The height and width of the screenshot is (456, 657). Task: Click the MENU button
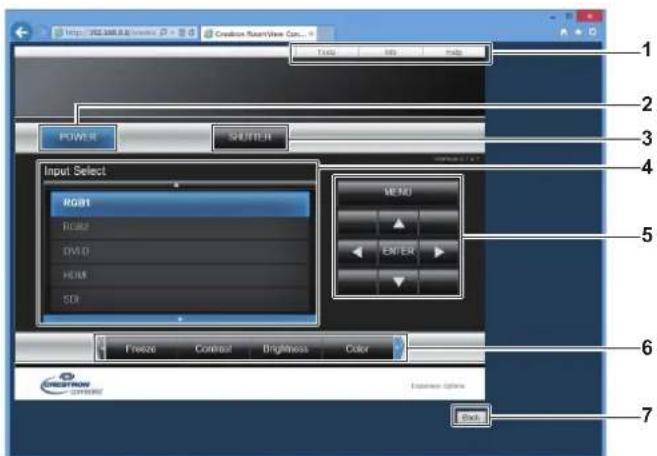[398, 192]
